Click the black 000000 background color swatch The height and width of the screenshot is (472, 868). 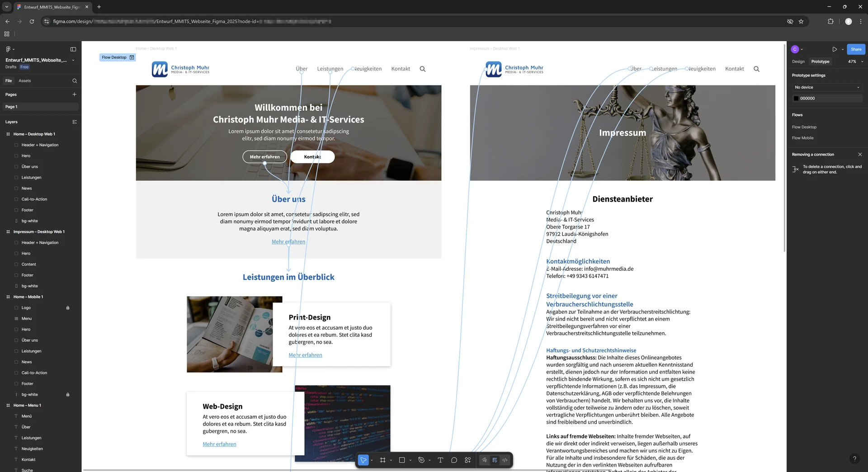[796, 99]
